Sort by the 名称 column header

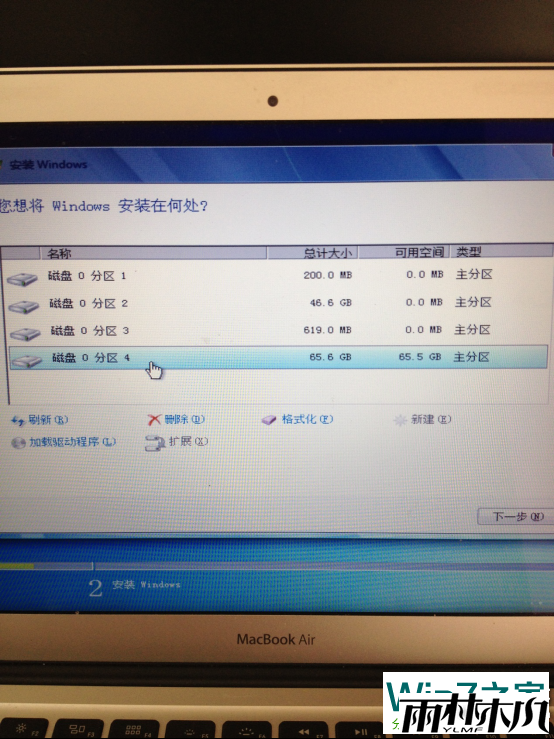click(x=153, y=253)
